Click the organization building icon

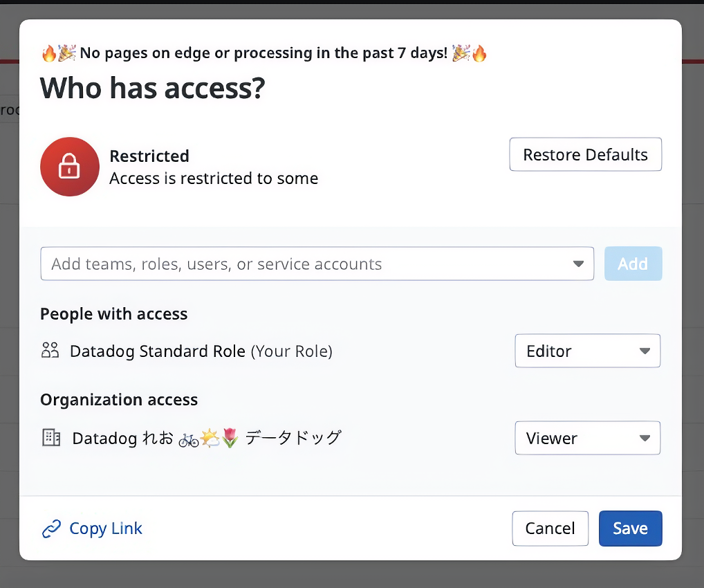[x=50, y=438]
